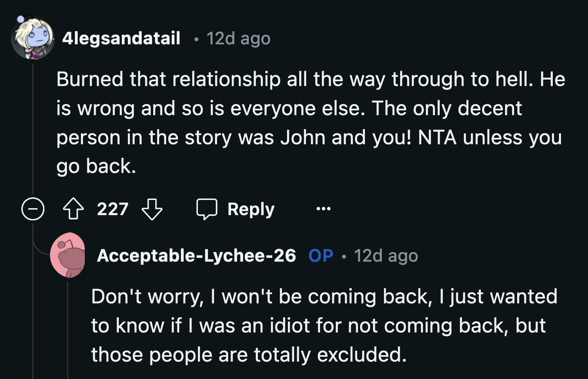588x379 pixels.
Task: Click the blue OP badge
Action: [322, 256]
